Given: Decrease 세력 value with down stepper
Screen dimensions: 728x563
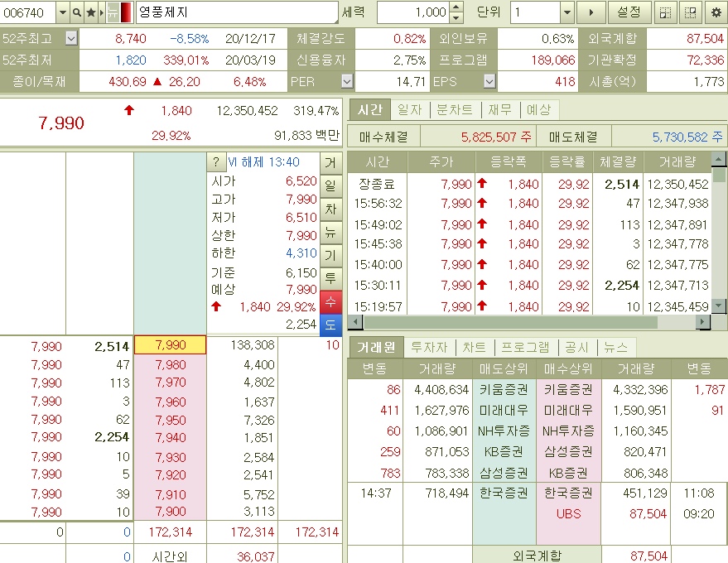Looking at the screenshot, I should (456, 17).
